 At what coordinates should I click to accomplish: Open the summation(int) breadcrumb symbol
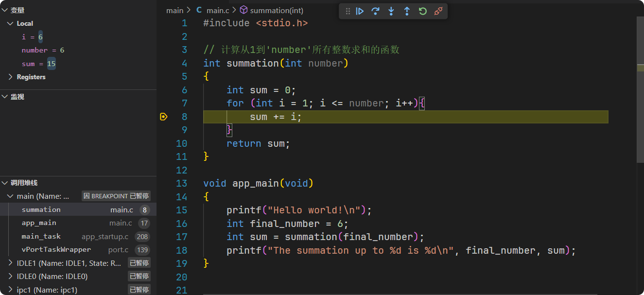point(276,10)
